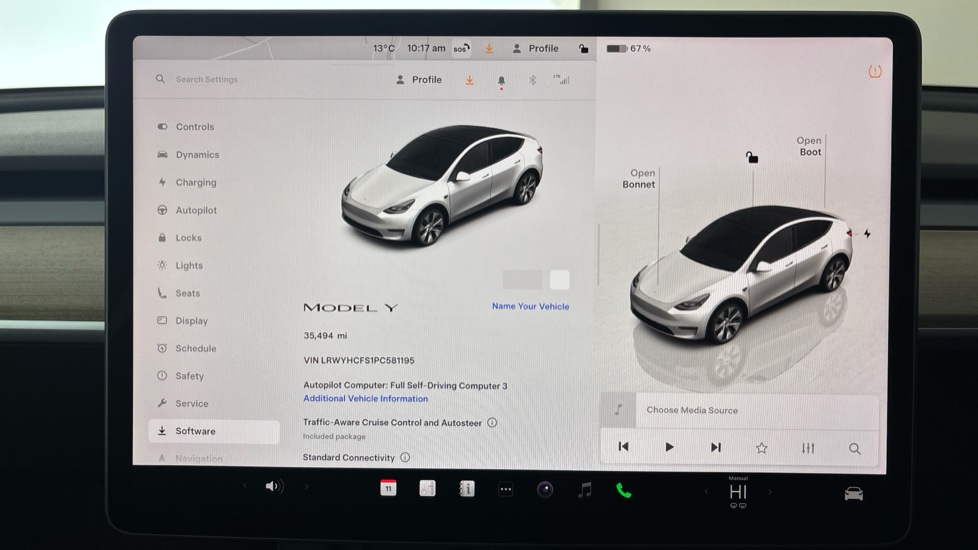Tap the padlock icon in top status bar
Screen dimensions: 978x550
click(583, 48)
